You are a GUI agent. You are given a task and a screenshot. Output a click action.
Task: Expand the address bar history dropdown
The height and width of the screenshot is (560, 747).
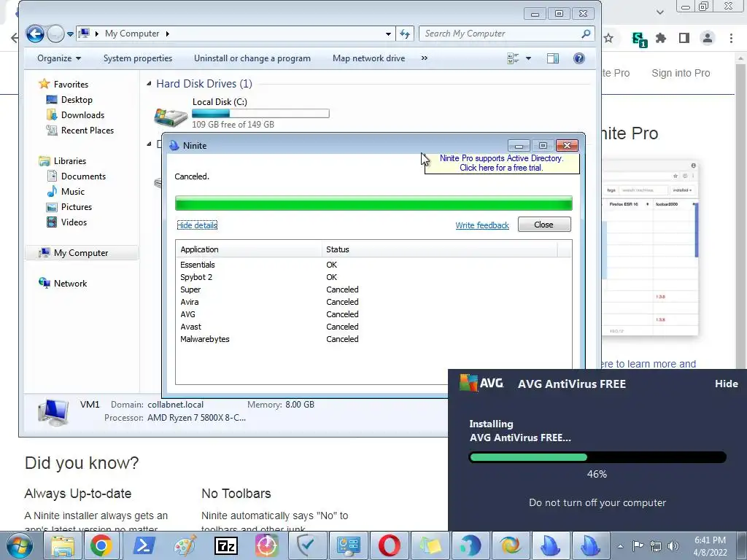tap(388, 34)
